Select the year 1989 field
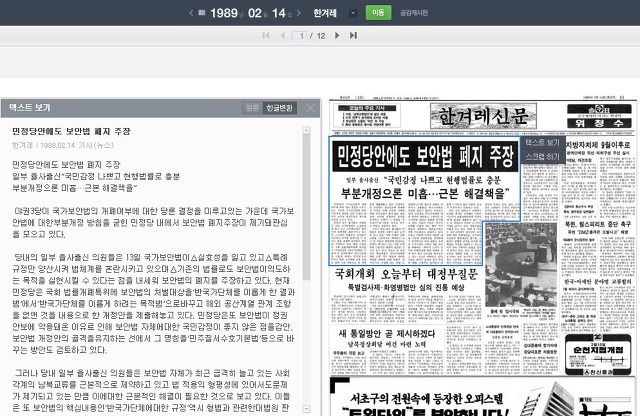This screenshot has height=416, width=640. 224,13
